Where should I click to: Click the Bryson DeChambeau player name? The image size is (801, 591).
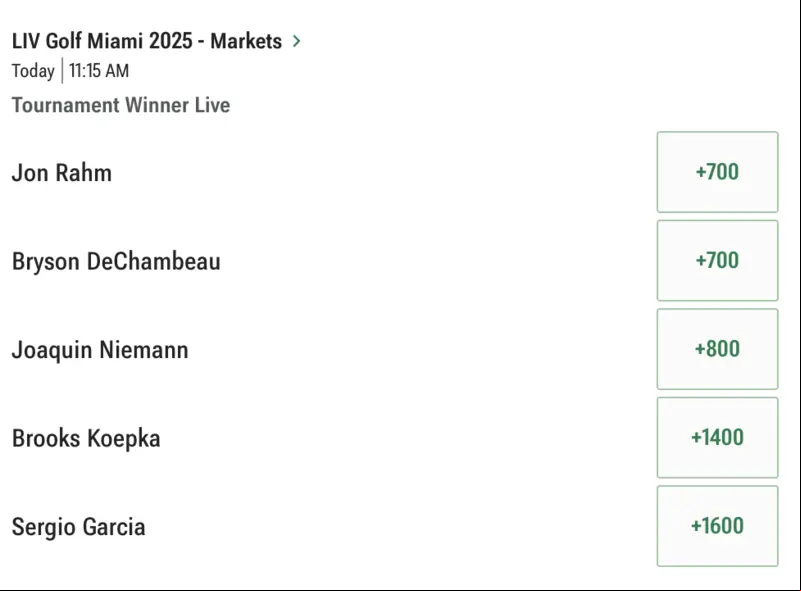tap(116, 262)
